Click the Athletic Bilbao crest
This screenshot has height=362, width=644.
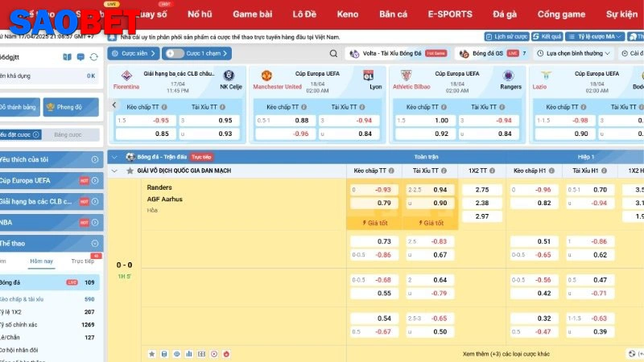click(407, 76)
